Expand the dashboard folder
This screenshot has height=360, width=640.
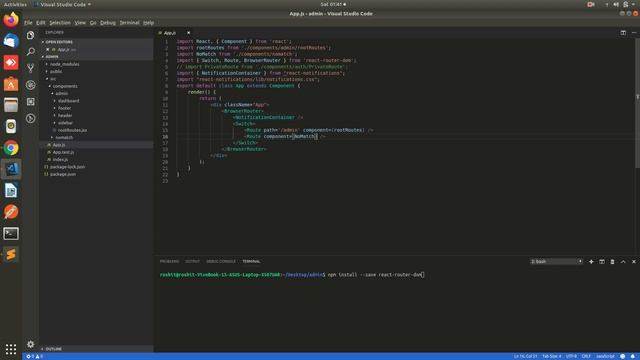[68, 101]
